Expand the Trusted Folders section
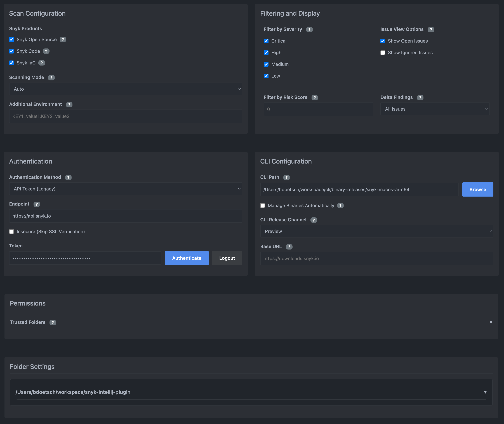This screenshot has width=504, height=424. click(491, 322)
